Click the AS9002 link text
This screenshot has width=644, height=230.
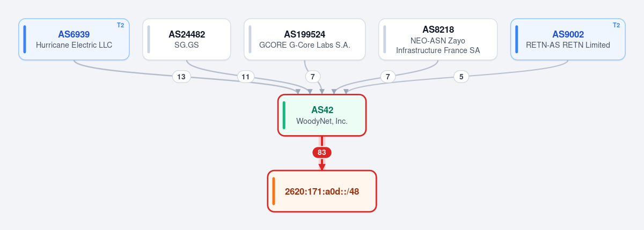point(568,34)
